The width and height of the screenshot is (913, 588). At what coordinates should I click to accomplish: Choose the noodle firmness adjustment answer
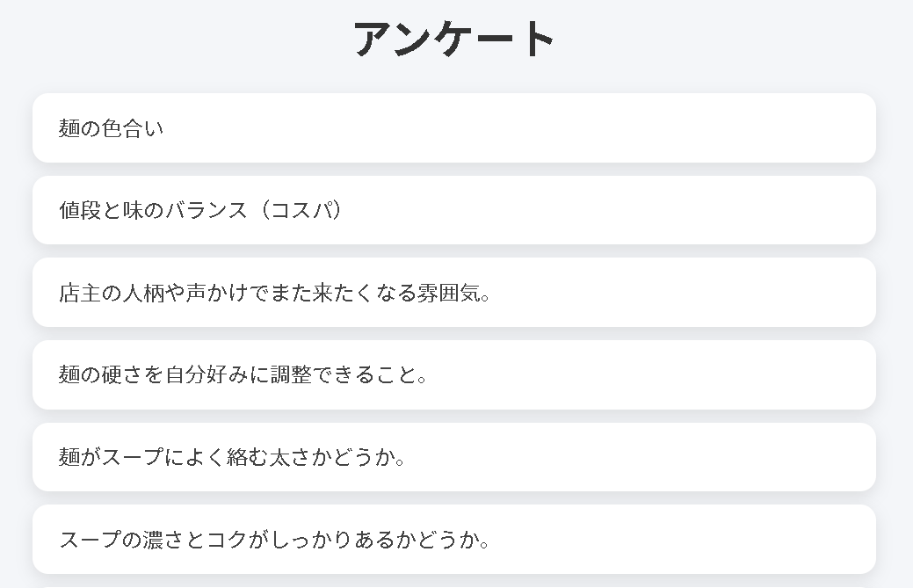454,374
